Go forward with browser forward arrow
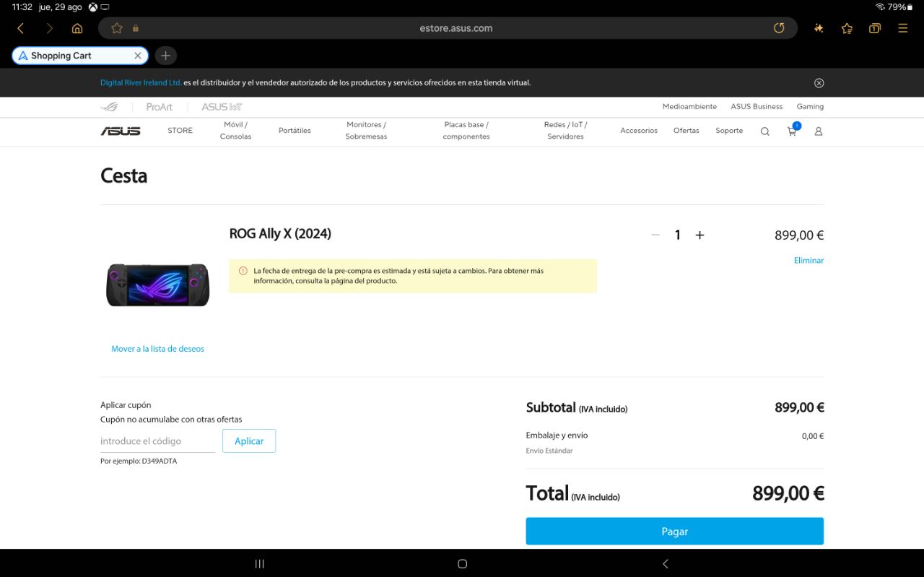Image resolution: width=924 pixels, height=577 pixels. click(49, 28)
